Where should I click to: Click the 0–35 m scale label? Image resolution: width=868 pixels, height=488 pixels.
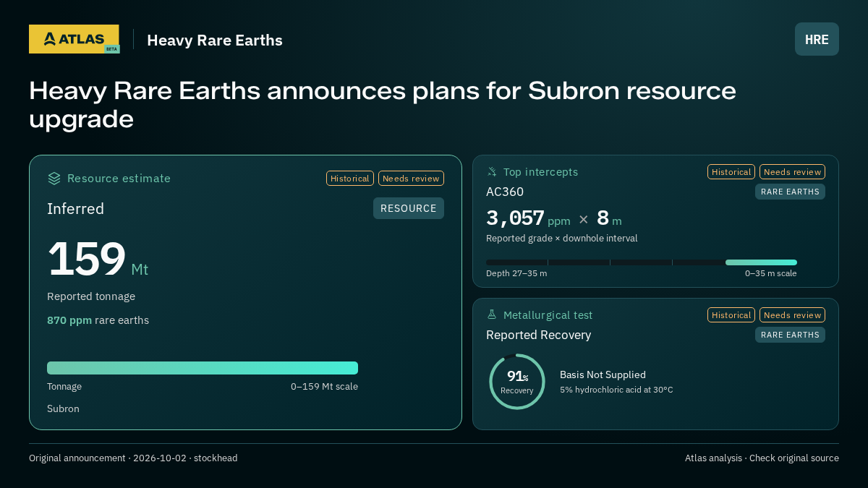coord(770,273)
